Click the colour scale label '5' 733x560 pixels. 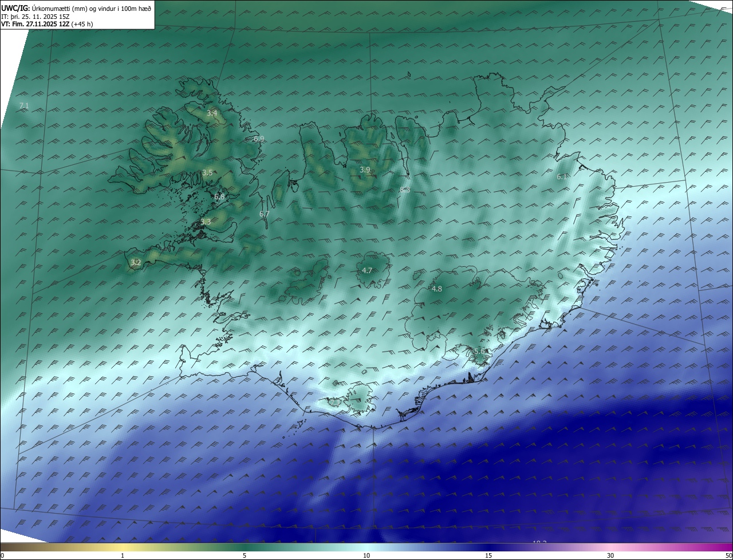[245, 555]
